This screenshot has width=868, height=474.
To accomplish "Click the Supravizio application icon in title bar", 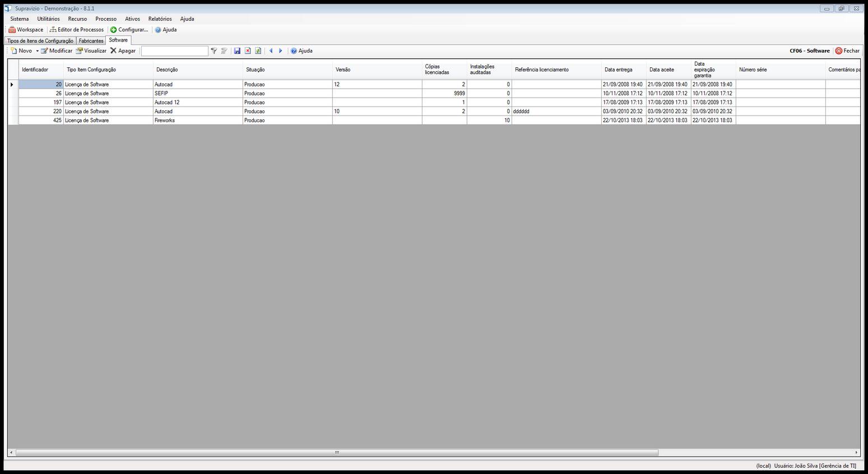I will pyautogui.click(x=8, y=8).
